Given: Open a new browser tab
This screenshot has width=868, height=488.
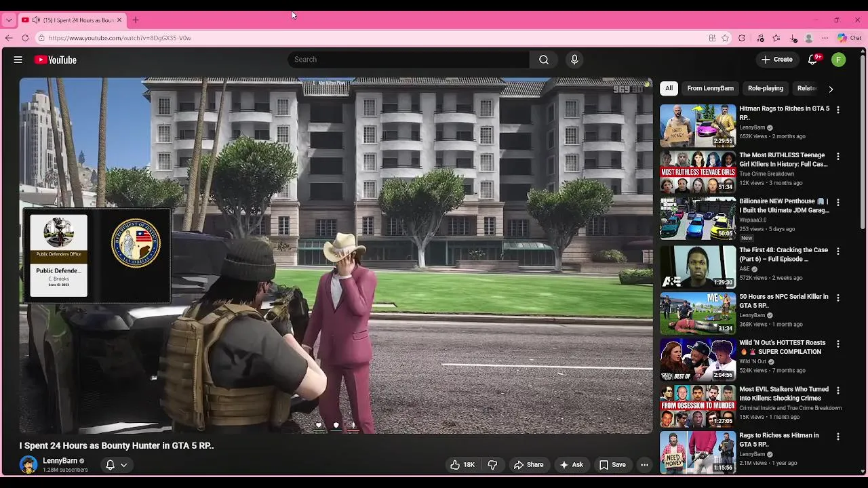Looking at the screenshot, I should (136, 20).
